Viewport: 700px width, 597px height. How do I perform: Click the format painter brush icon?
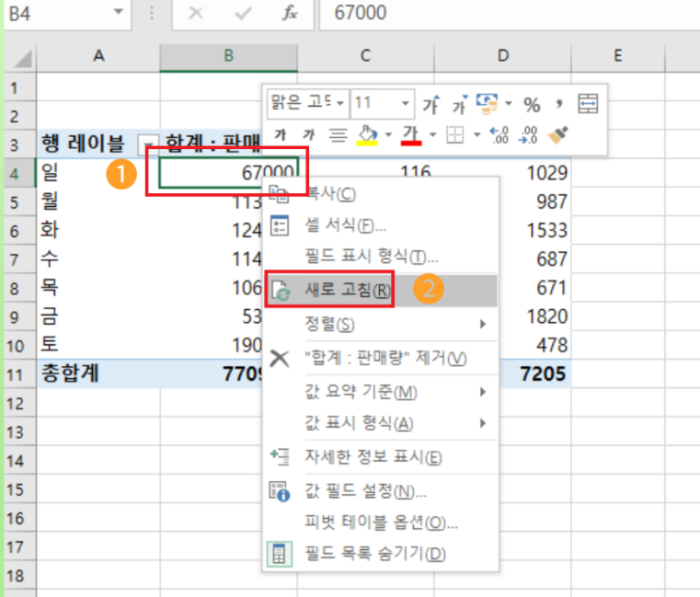click(557, 135)
